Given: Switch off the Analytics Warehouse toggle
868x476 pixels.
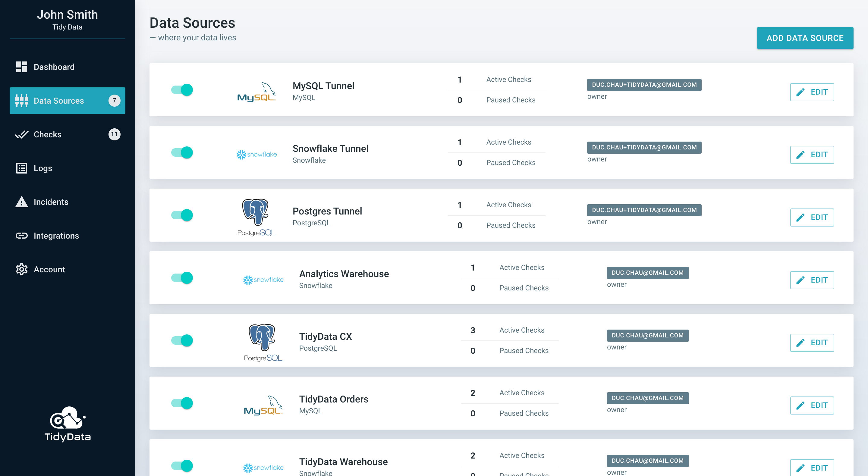Looking at the screenshot, I should tap(182, 278).
